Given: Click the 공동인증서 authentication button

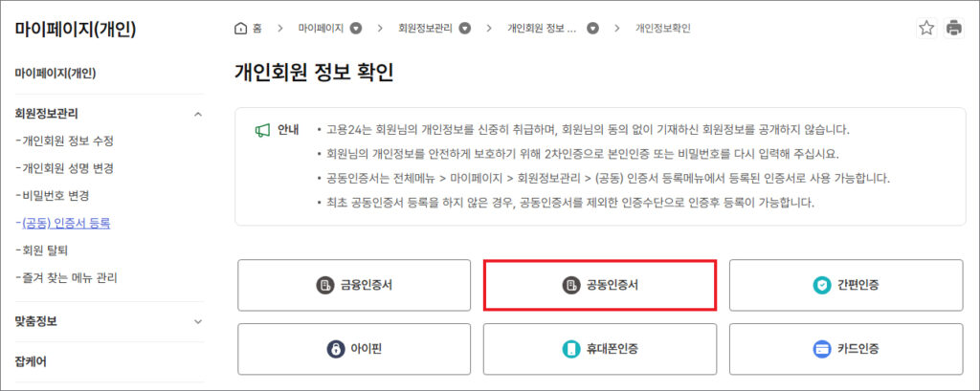Looking at the screenshot, I should pos(600,285).
